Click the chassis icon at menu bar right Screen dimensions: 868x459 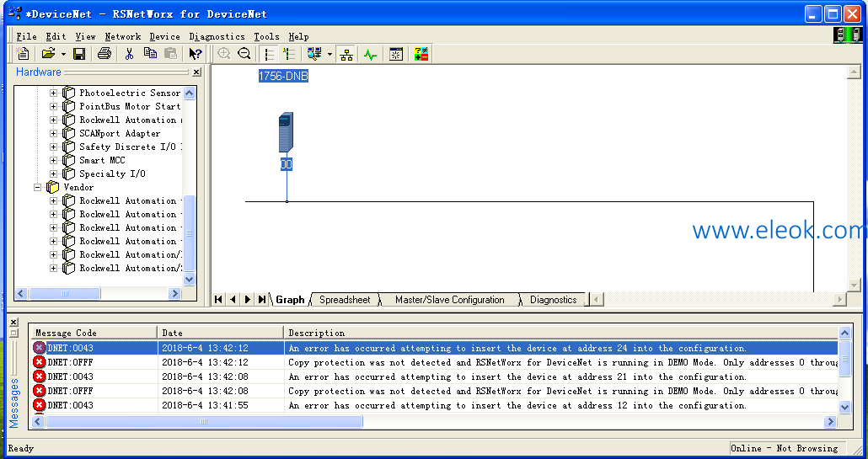pos(848,35)
